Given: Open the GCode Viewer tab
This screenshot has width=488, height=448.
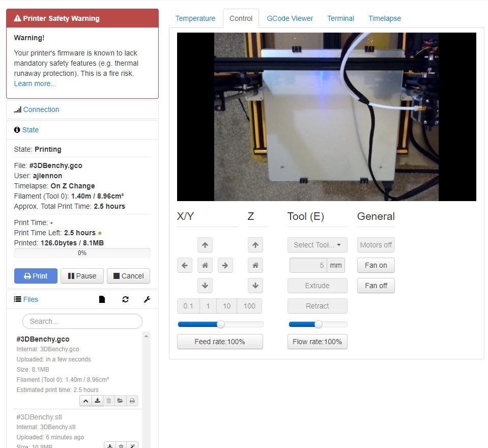Looking at the screenshot, I should (290, 18).
